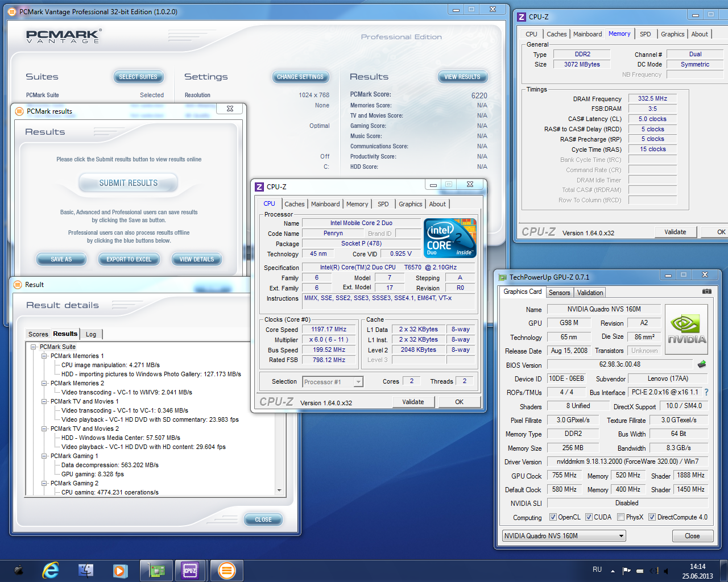This screenshot has width=728, height=582.
Task: Click the CPU-Z title bar icon of CPU tab window
Action: (x=259, y=186)
